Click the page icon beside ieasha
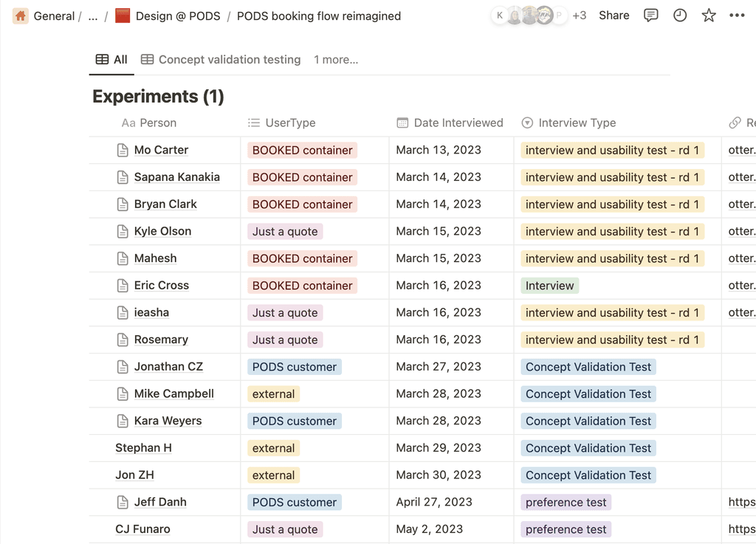Screen dimensions: 756x544 [x=123, y=313]
